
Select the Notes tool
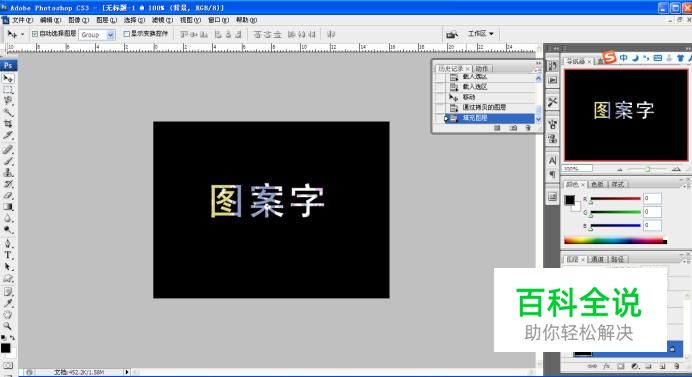pos(8,292)
